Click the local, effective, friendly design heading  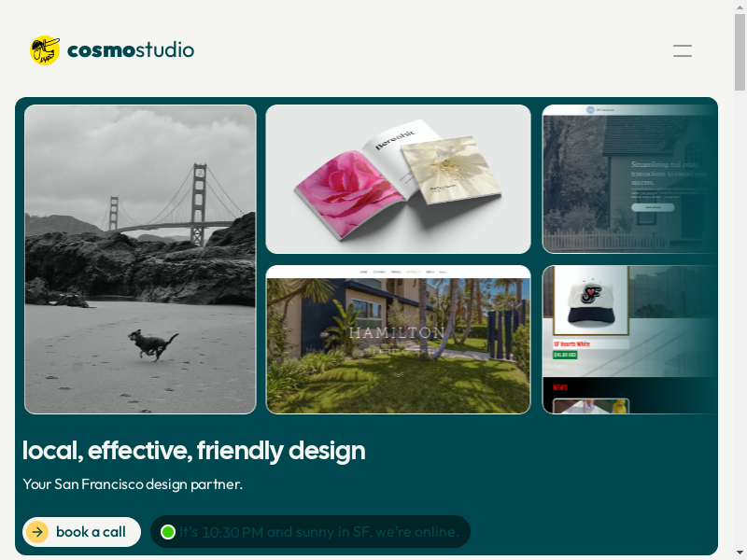194,451
